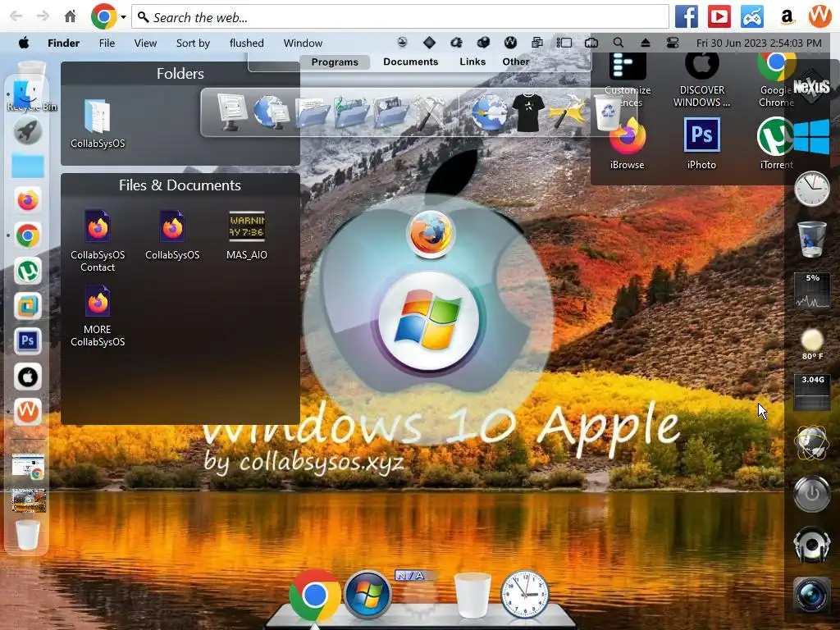Viewport: 840px width, 630px height.
Task: Open the weather widget showing 80° F
Action: 812,343
